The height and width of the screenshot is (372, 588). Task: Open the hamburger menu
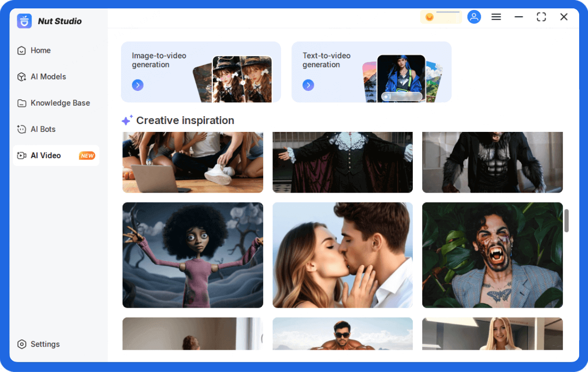tap(496, 16)
